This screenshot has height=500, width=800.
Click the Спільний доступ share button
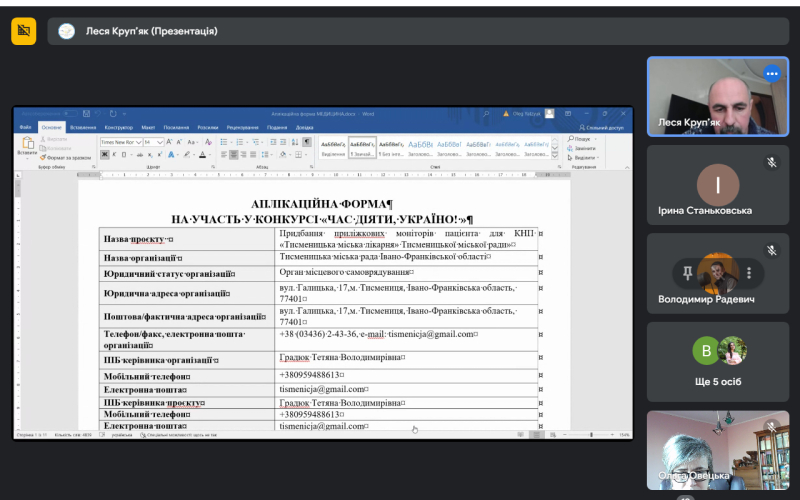[602, 128]
